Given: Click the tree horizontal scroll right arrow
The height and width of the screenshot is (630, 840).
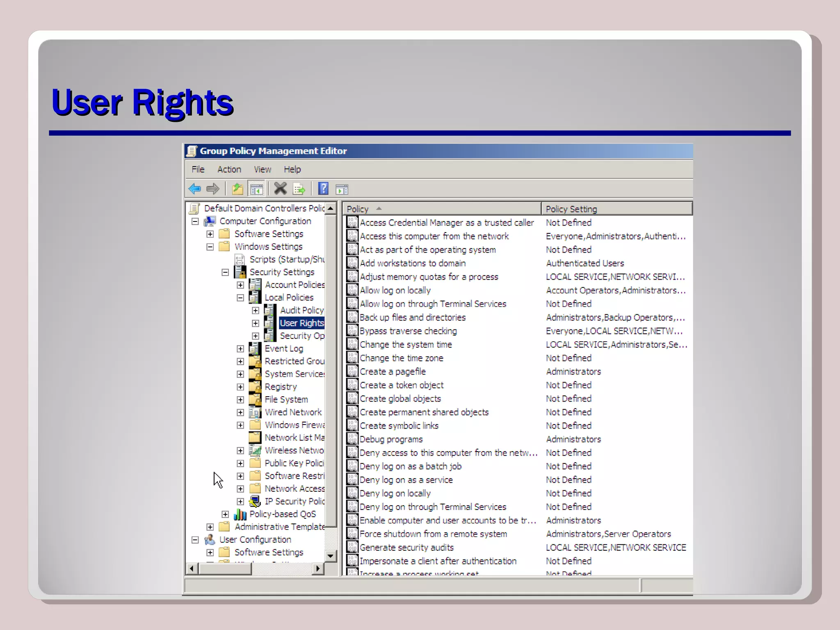Looking at the screenshot, I should (318, 568).
